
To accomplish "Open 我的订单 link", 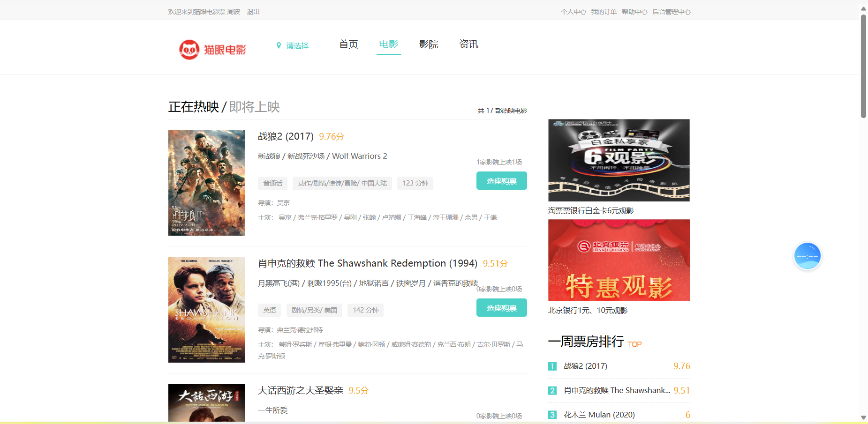I will (x=604, y=12).
